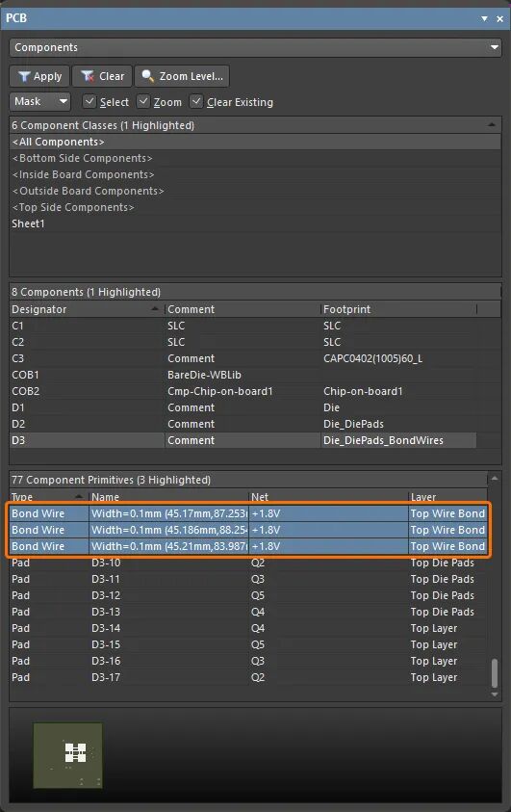Select Top Side Components class
This screenshot has height=812, width=511.
pos(73,207)
